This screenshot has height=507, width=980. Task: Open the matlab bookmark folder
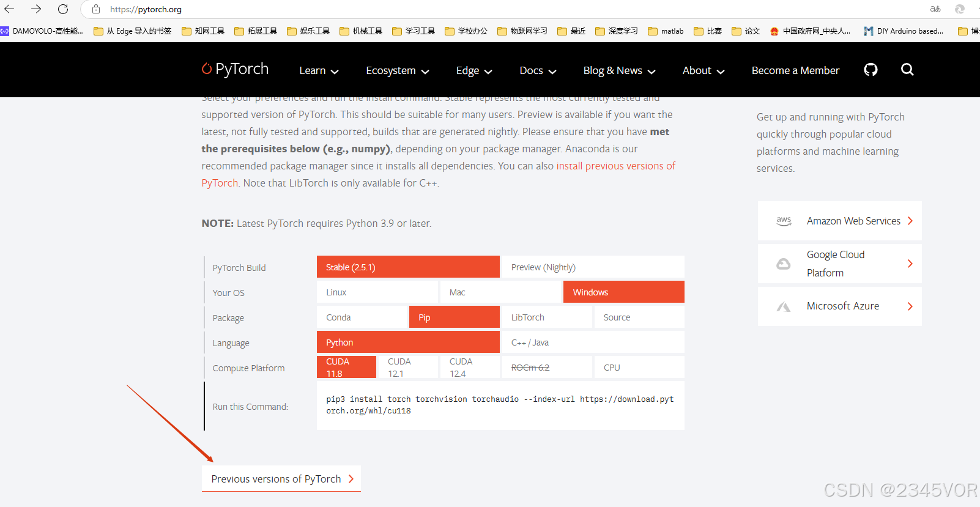[x=666, y=31]
